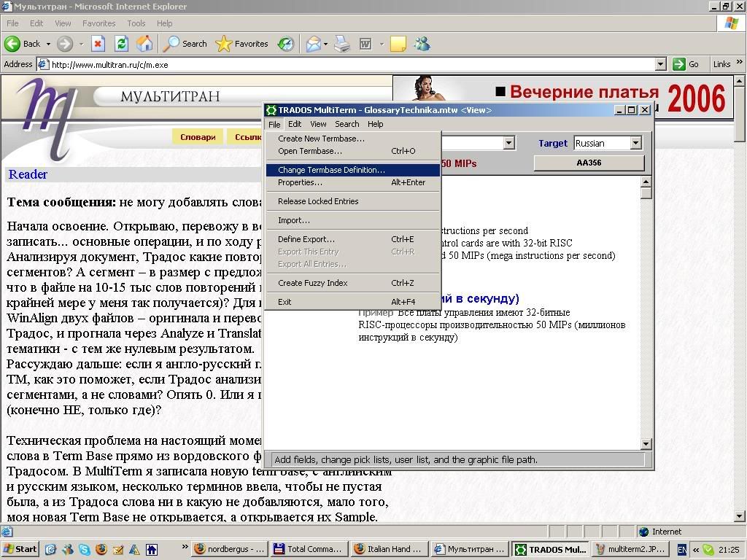Expand the Edit with Word dropdown arrow
747x560 pixels.
(382, 44)
